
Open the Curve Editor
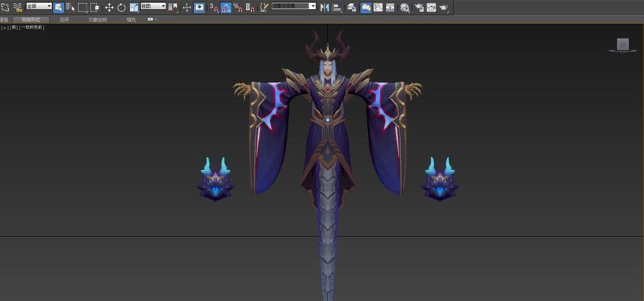(378, 7)
